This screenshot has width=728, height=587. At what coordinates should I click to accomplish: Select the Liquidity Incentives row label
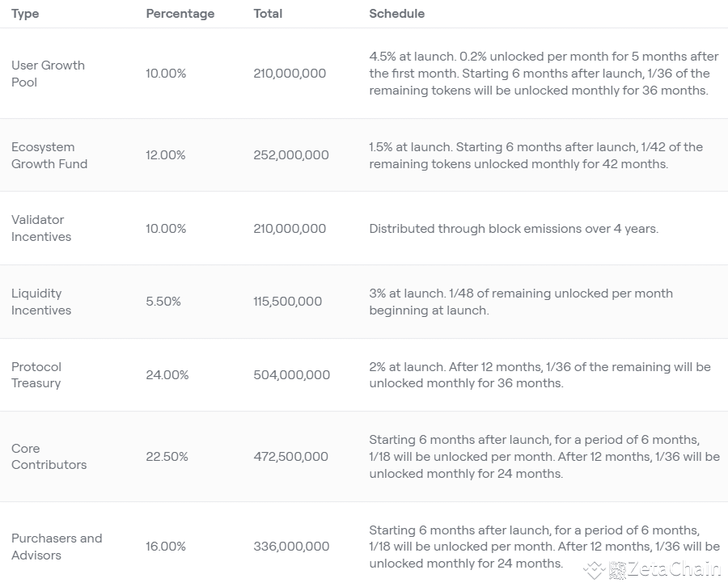tap(41, 302)
